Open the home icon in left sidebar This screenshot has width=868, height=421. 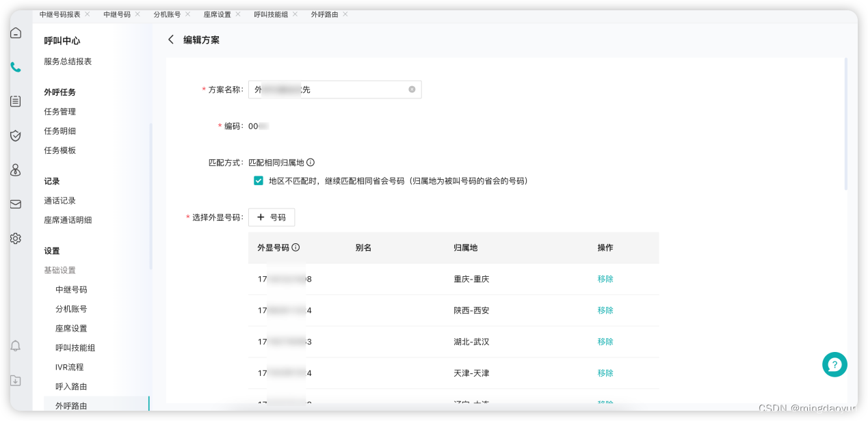(x=16, y=32)
